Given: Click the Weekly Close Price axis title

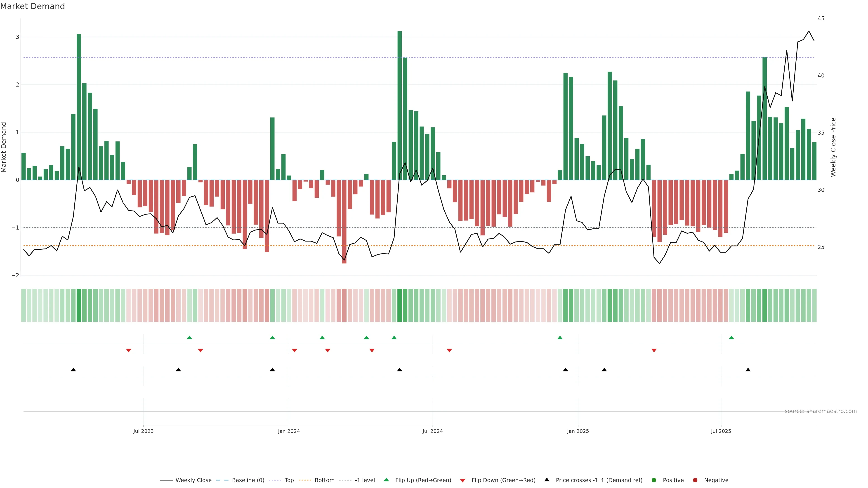Looking at the screenshot, I should (x=833, y=147).
